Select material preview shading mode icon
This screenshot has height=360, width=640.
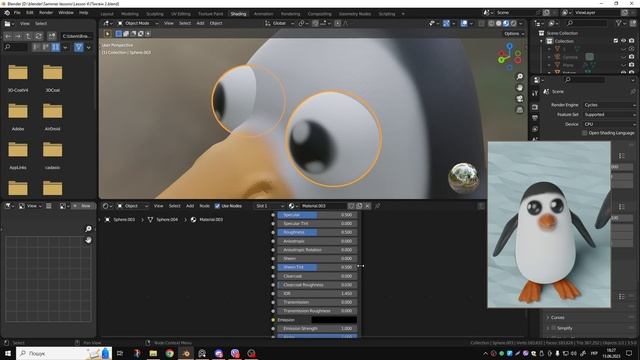pyautogui.click(x=506, y=24)
